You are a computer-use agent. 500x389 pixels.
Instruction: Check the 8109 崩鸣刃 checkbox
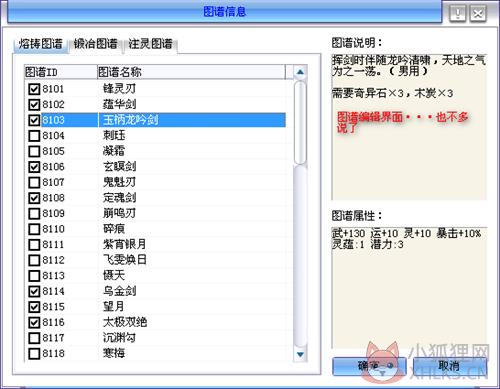click(34, 213)
